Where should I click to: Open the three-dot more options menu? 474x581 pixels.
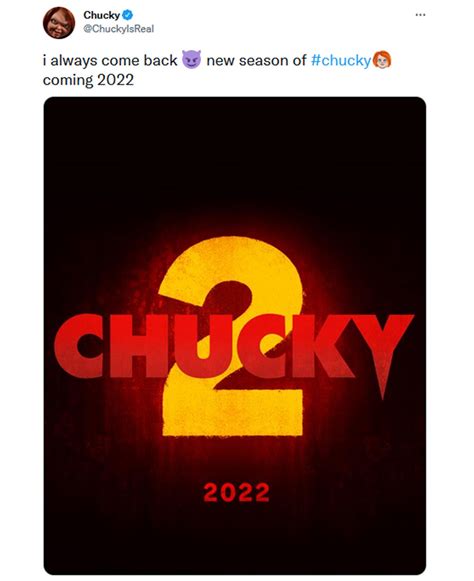420,15
